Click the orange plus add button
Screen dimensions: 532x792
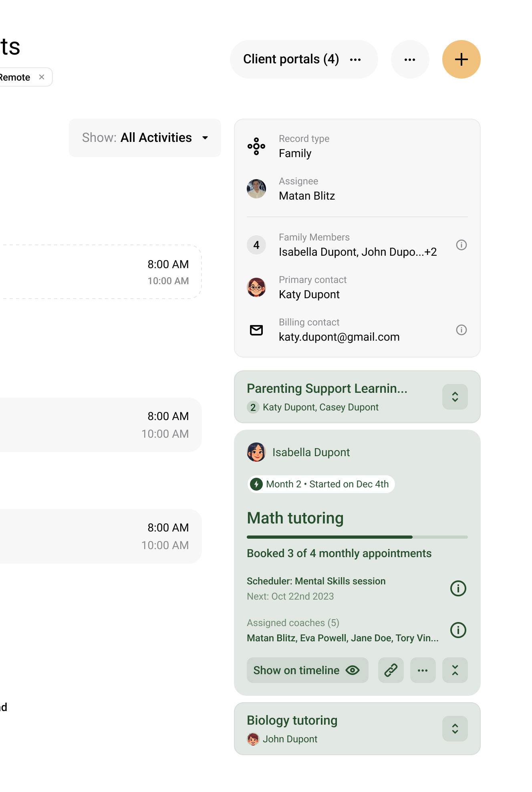click(461, 59)
